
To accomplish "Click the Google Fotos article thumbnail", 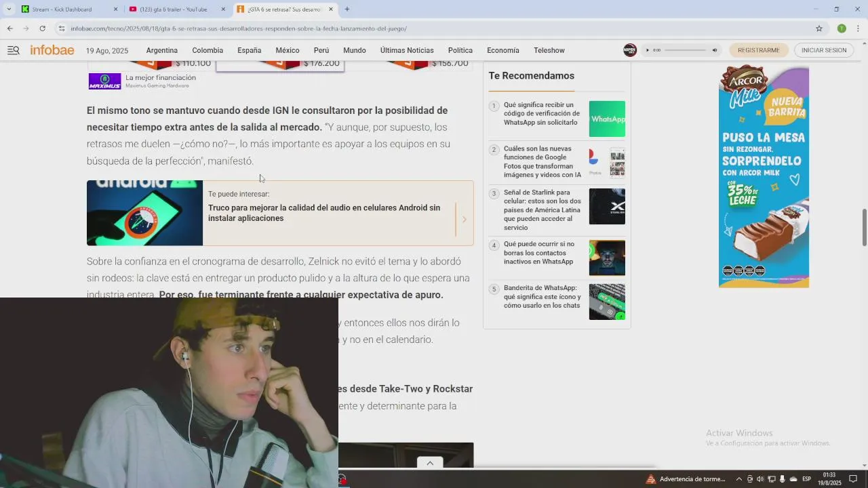I will pyautogui.click(x=607, y=163).
